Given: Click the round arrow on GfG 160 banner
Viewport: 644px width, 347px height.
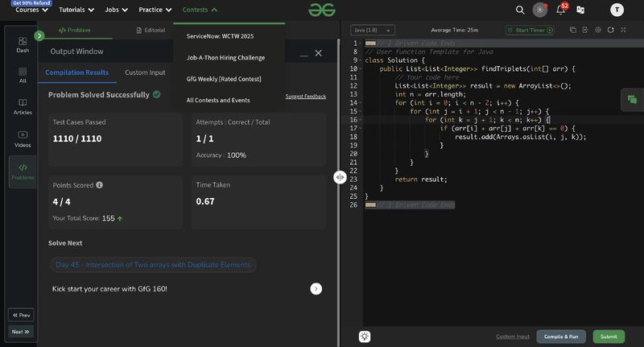Looking at the screenshot, I should [x=316, y=289].
